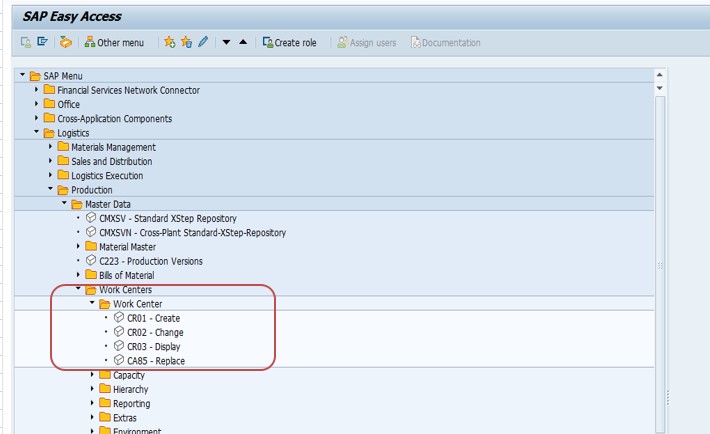Click the tree scrollbar down arrow

click(x=660, y=88)
